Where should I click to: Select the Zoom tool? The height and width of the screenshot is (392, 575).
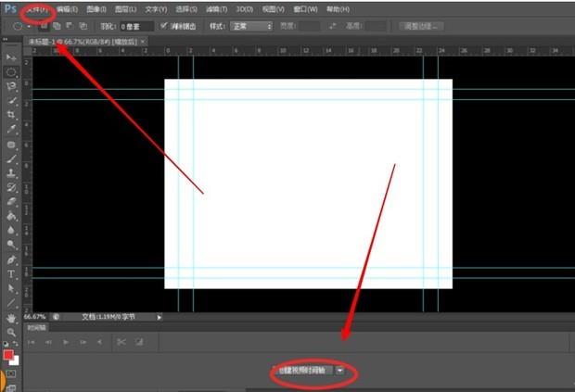coord(11,333)
